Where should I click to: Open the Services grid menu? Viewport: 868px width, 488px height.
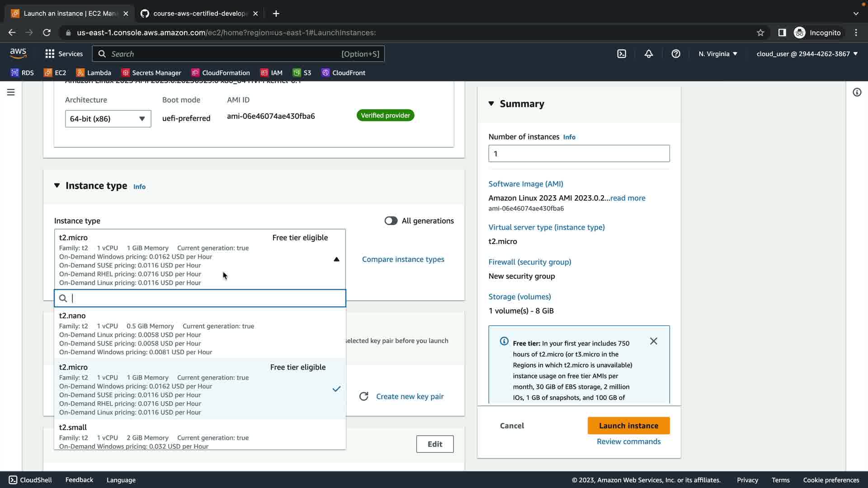click(64, 54)
